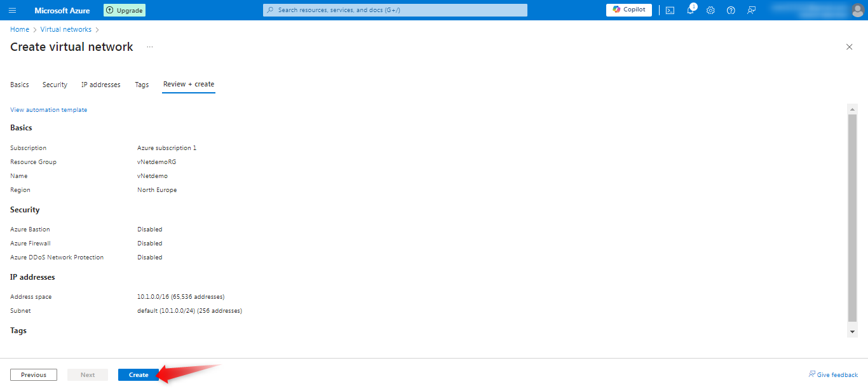Click the vNetdemo name value
Image resolution: width=868 pixels, height=391 pixels.
pyautogui.click(x=153, y=176)
